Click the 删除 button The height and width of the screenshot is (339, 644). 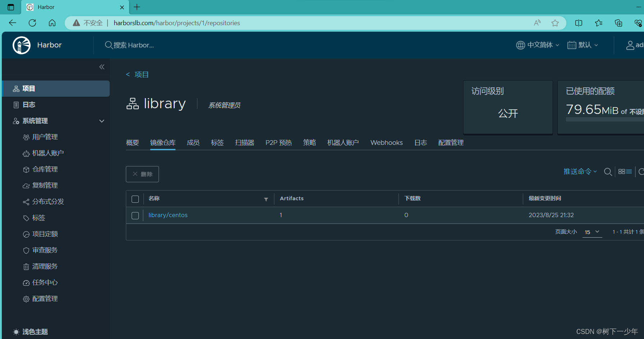pos(142,174)
